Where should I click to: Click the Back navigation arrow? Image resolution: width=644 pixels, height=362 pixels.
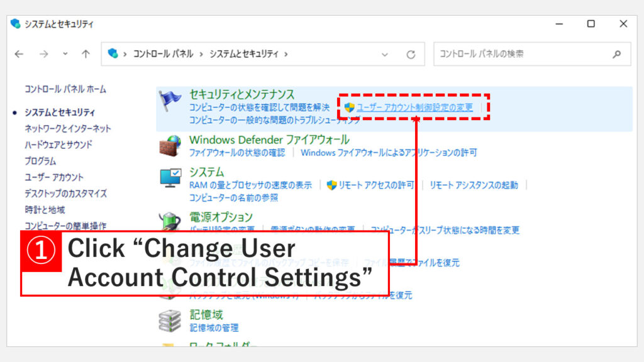click(19, 54)
